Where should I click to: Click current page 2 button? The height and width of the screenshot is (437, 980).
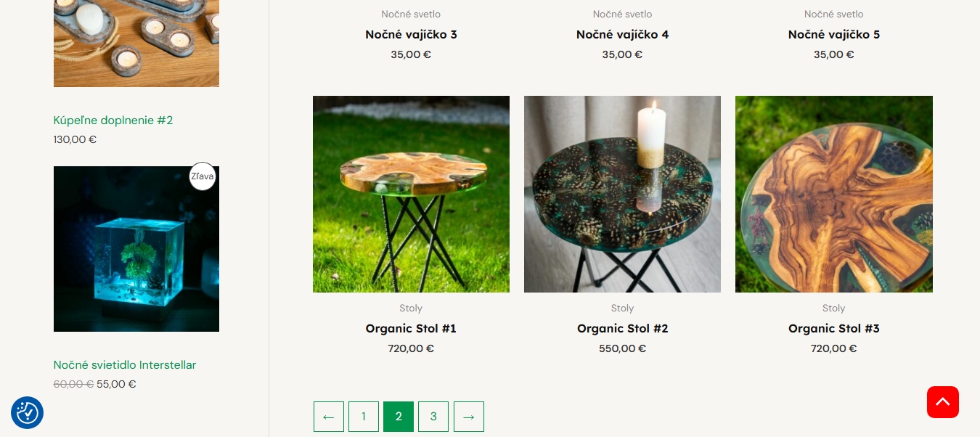[x=399, y=417]
